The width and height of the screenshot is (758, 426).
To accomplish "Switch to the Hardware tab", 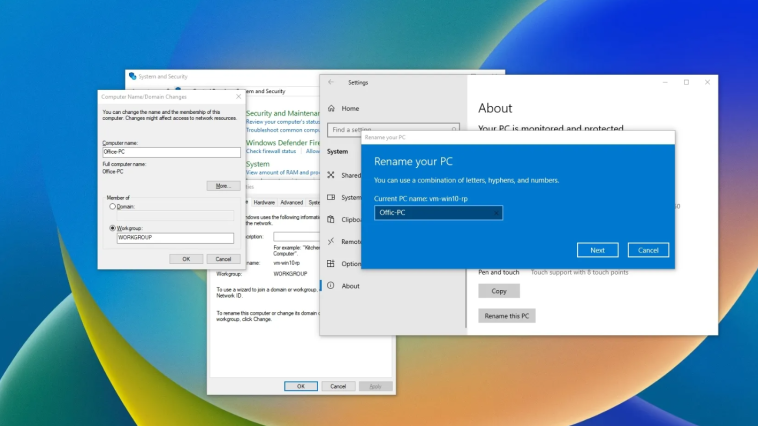I will [x=264, y=202].
